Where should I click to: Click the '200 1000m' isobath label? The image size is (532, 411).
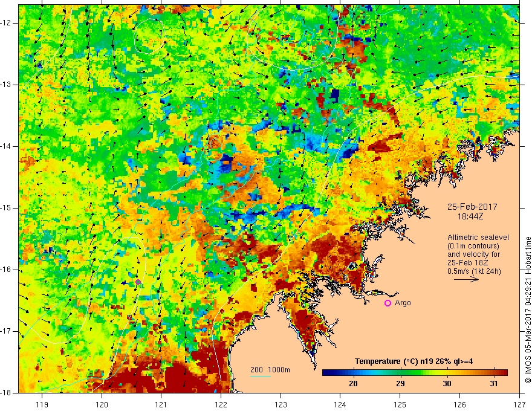tap(270, 370)
